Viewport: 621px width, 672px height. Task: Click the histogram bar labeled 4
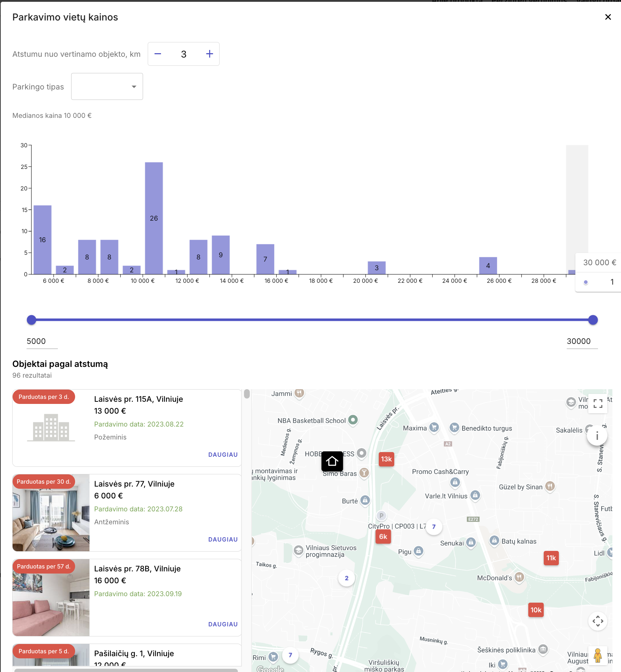pyautogui.click(x=488, y=266)
